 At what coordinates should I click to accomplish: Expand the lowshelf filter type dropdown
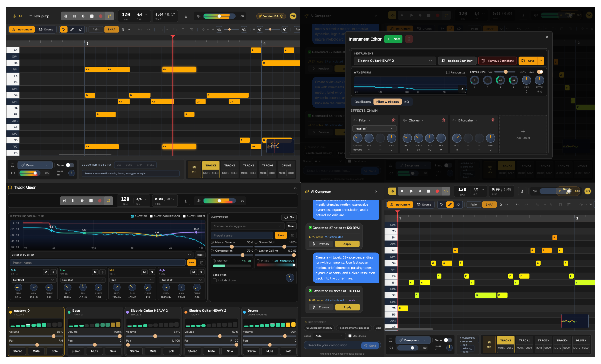[374, 128]
